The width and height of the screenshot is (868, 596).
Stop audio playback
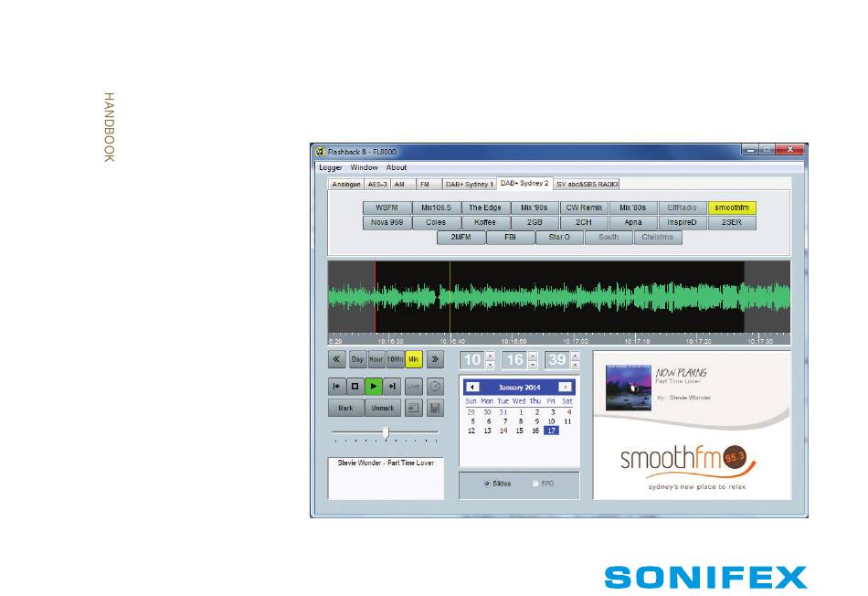(355, 386)
